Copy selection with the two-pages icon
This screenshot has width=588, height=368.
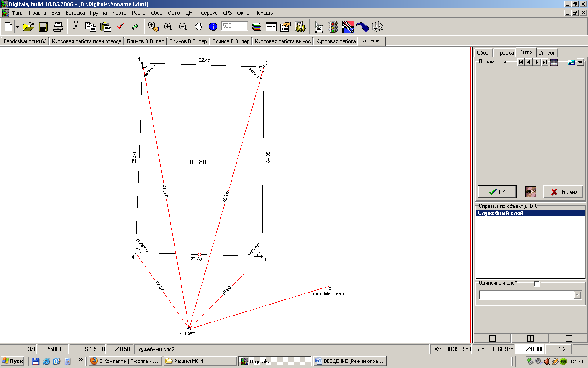click(x=91, y=27)
